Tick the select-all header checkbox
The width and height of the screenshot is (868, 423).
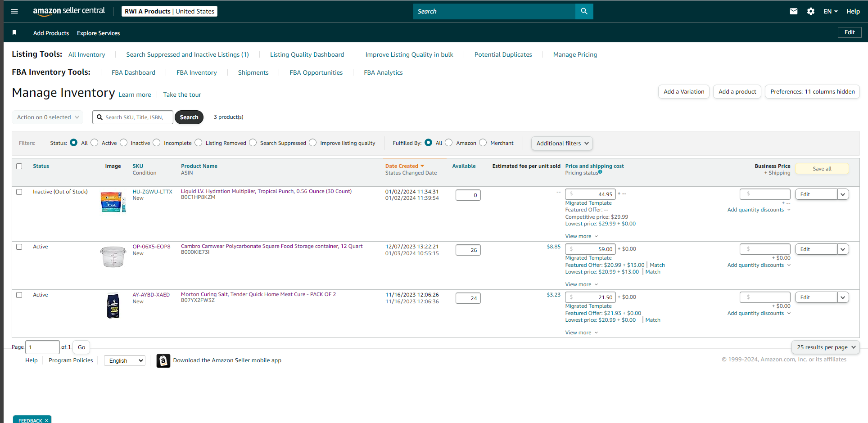[x=19, y=166]
